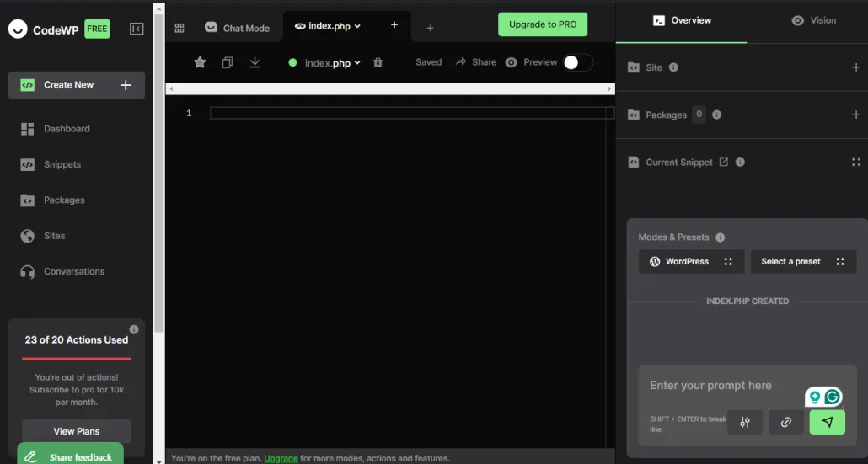Image resolution: width=868 pixels, height=464 pixels.
Task: Open Dashboard in sidebar
Action: [56, 129]
